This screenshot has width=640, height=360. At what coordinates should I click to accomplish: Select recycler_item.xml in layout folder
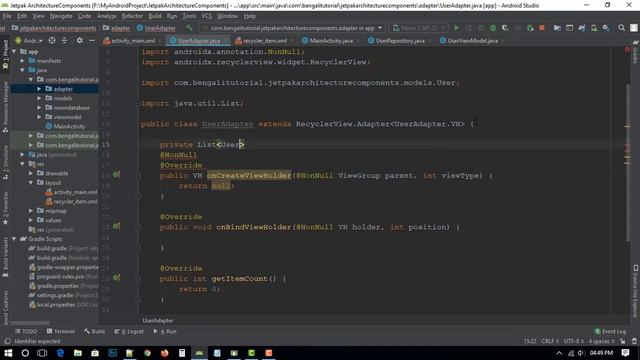tap(71, 202)
